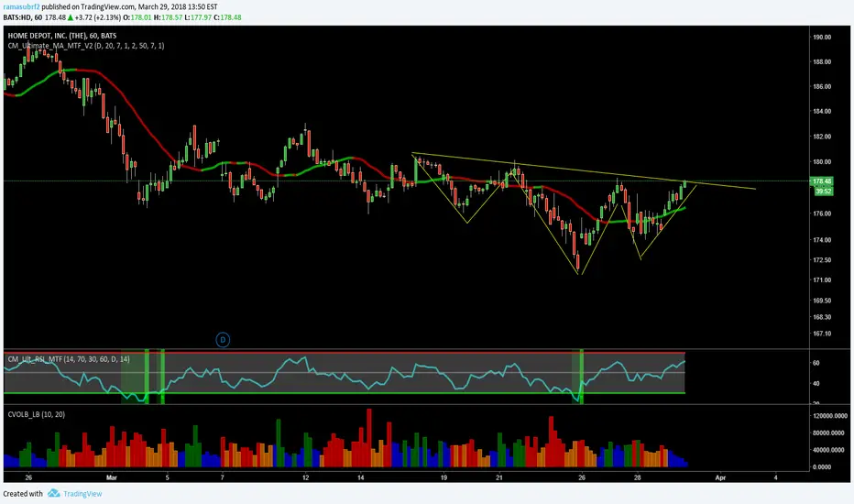Click the 12 date label on time axis
This screenshot has height=504, width=854.
point(305,477)
